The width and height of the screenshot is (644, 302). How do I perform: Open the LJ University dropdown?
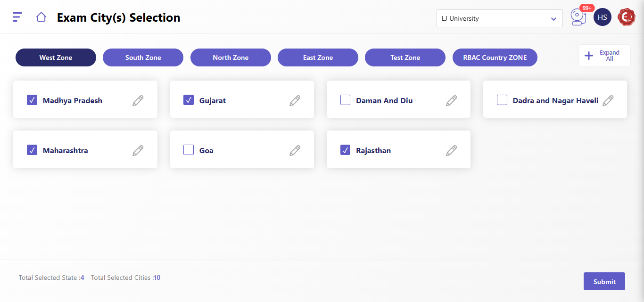(x=499, y=19)
